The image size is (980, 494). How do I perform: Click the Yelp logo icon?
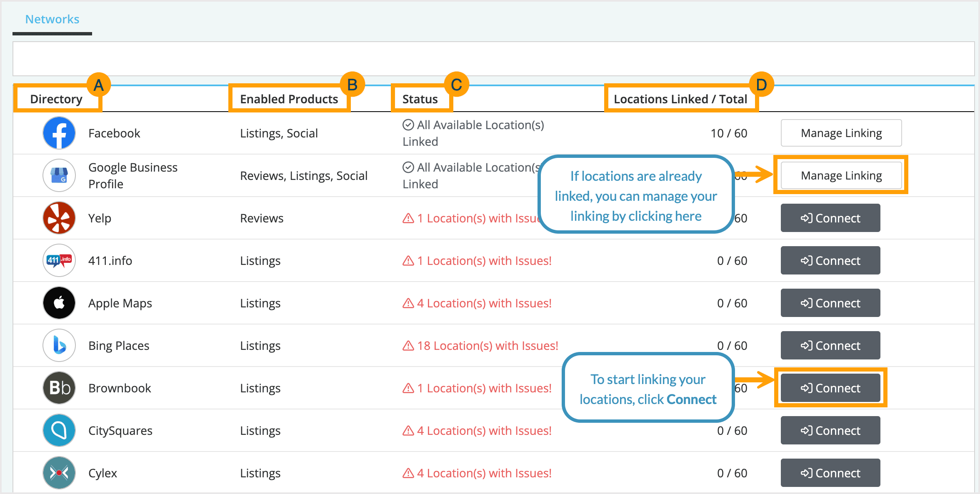(59, 218)
